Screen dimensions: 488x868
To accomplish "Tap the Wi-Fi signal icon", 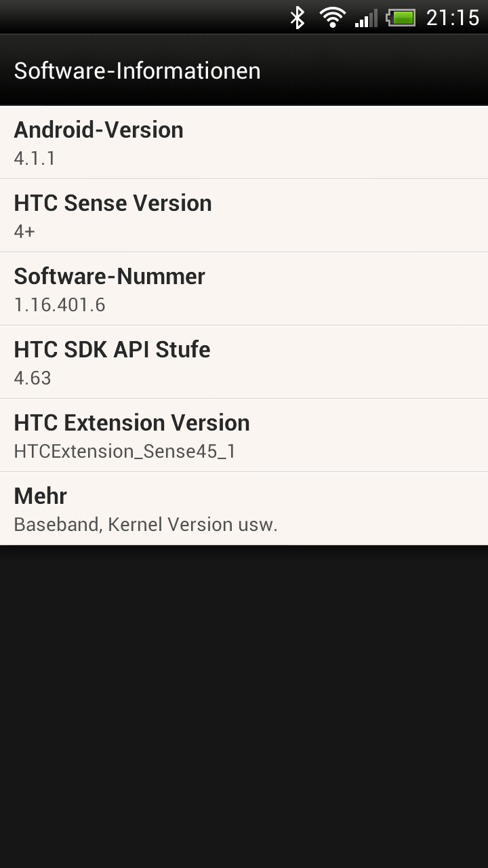I will 333,17.
